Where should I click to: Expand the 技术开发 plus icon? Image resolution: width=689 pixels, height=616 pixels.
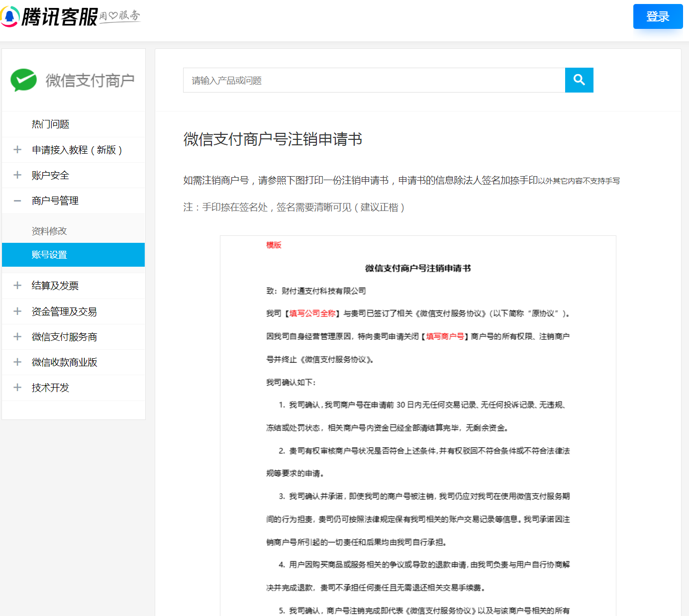click(x=17, y=388)
